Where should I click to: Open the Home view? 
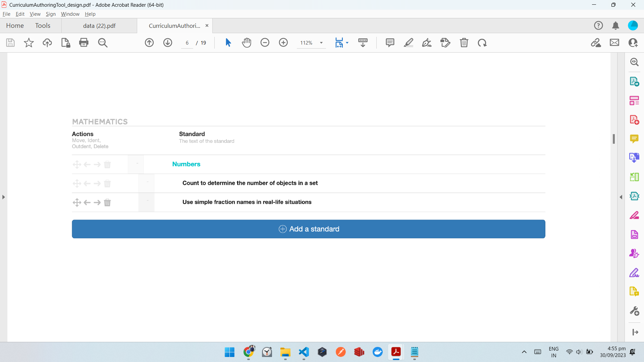15,26
